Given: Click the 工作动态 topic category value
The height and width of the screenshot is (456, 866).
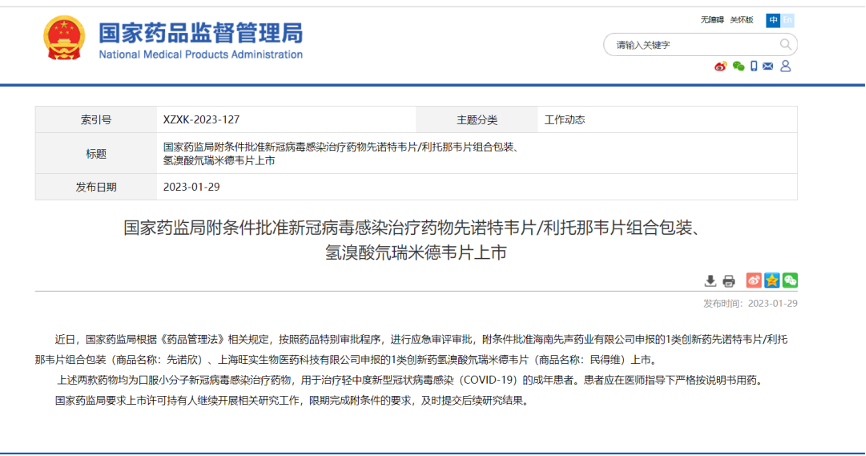Looking at the screenshot, I should (x=564, y=120).
